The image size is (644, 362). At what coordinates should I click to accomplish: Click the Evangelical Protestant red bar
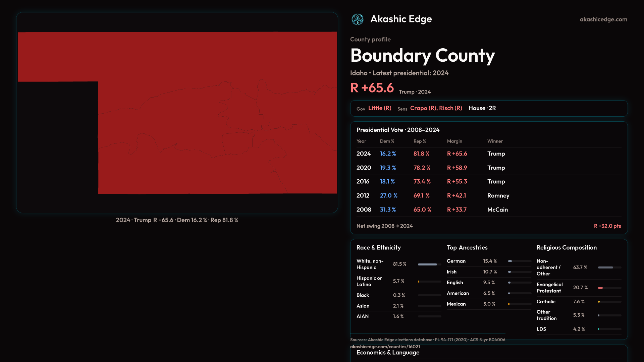click(601, 288)
